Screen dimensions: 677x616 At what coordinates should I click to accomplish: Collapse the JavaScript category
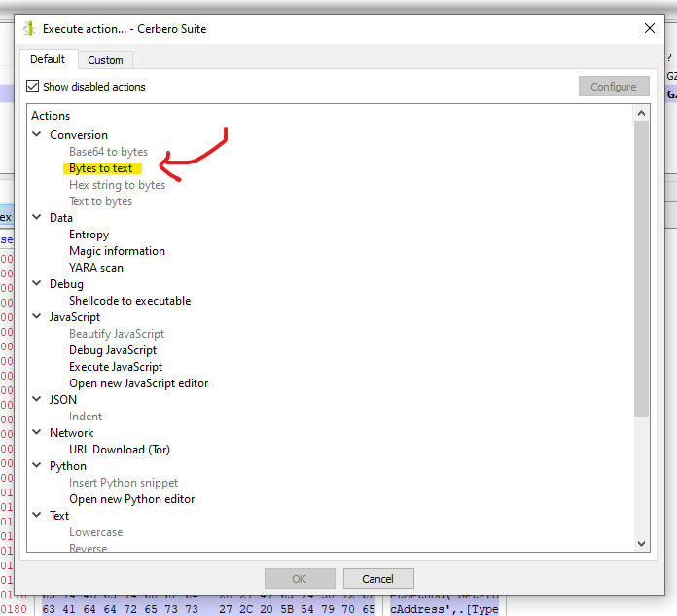[37, 317]
